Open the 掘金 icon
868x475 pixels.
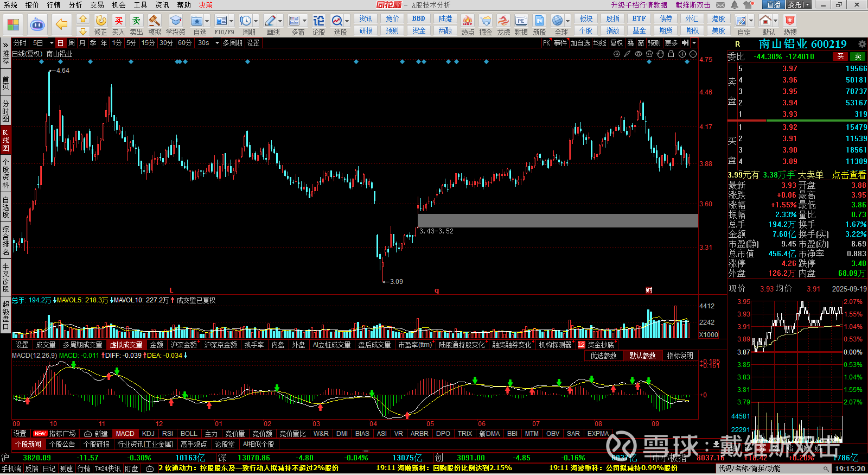pos(486,25)
